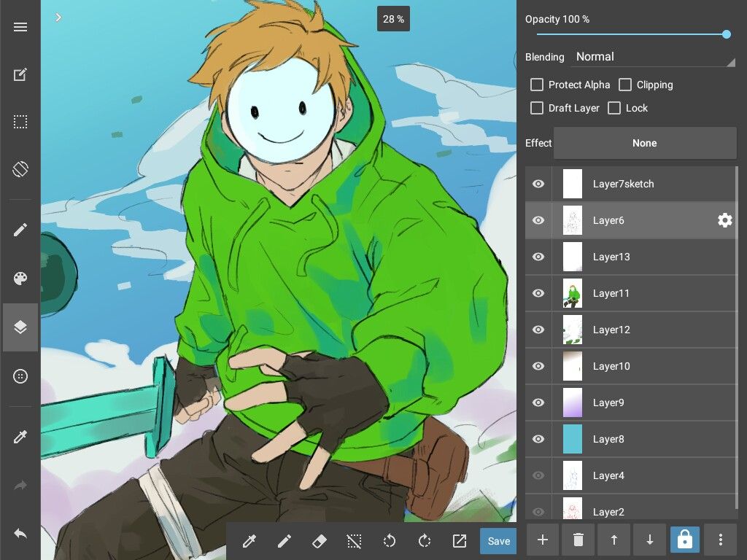Viewport: 747px width, 560px height.
Task: Select eyedropper in left sidebar
Action: click(20, 437)
